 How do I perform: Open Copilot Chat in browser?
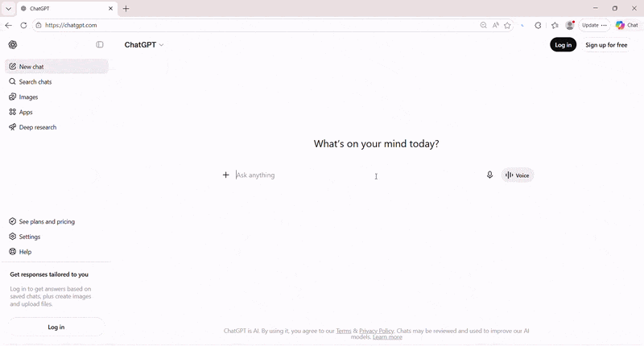tap(627, 26)
